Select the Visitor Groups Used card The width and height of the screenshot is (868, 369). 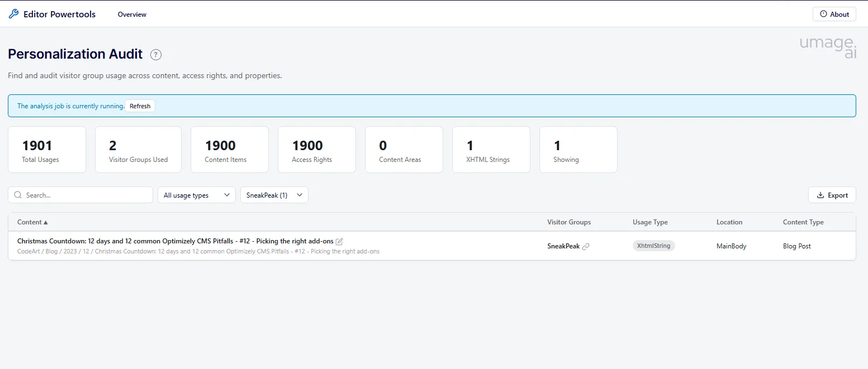[138, 150]
